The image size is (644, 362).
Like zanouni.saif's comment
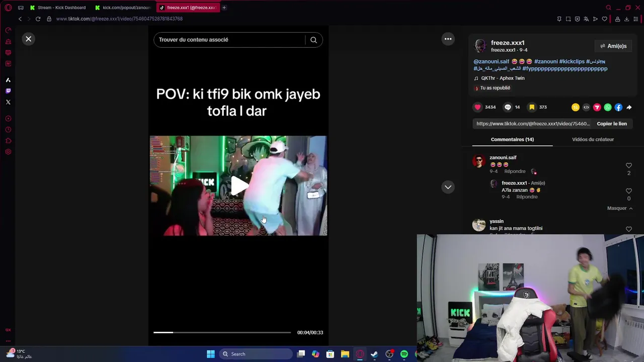coord(628,165)
